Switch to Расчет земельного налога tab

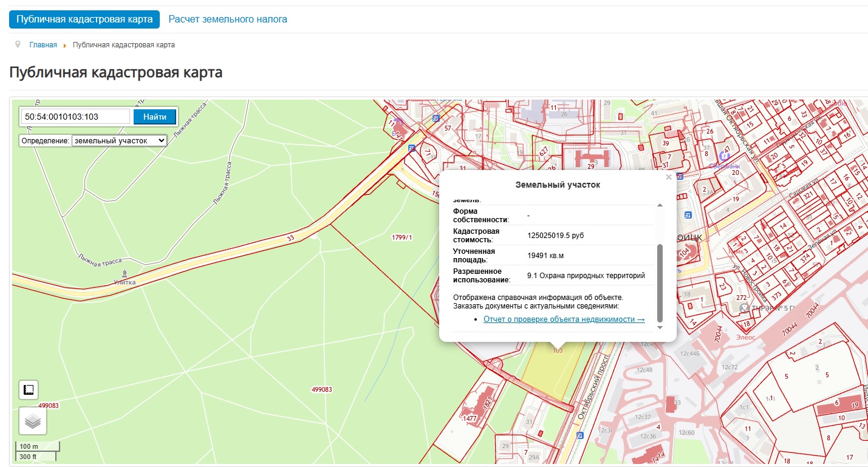click(228, 19)
